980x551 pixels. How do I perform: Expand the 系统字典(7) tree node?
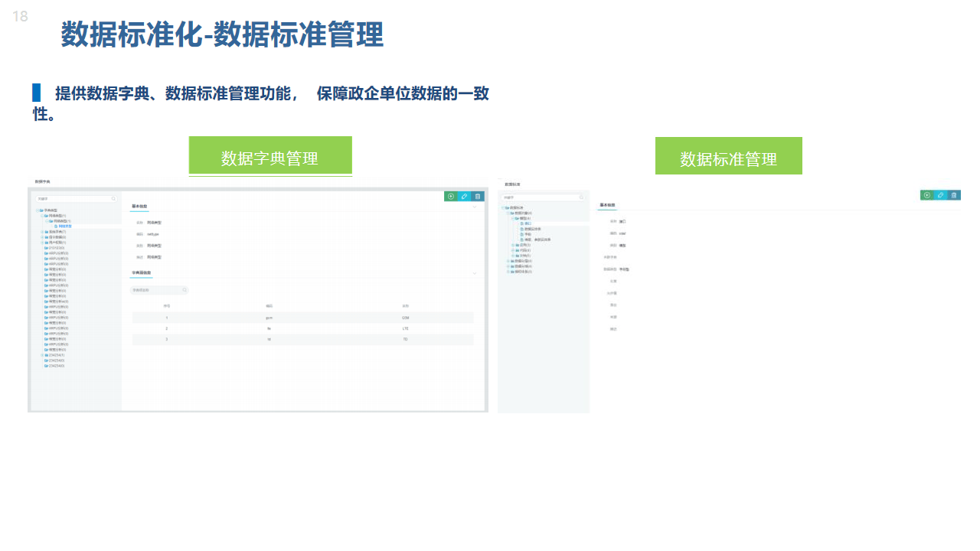[42, 232]
